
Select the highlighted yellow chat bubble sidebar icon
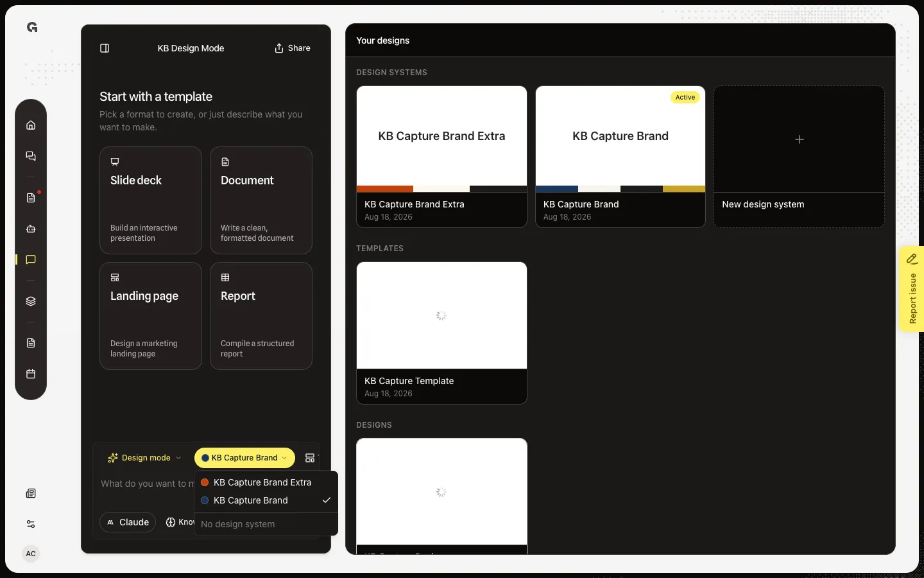pyautogui.click(x=31, y=259)
